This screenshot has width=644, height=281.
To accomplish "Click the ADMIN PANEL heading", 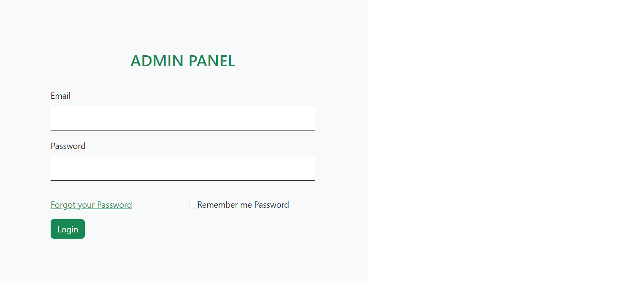I will coord(183,61).
